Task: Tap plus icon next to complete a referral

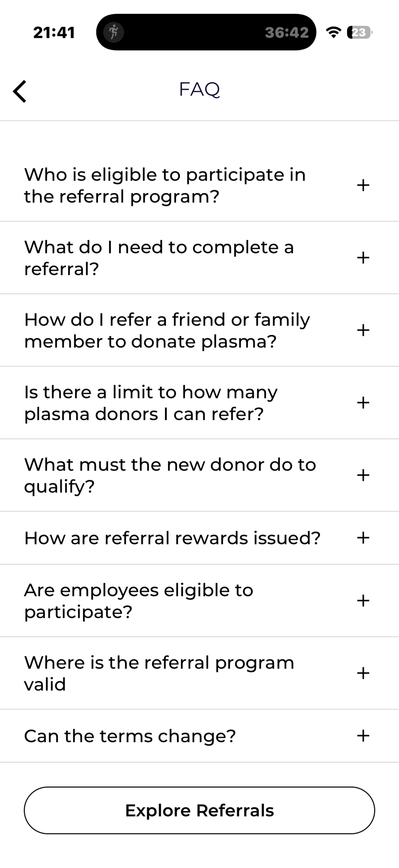Action: (x=363, y=258)
